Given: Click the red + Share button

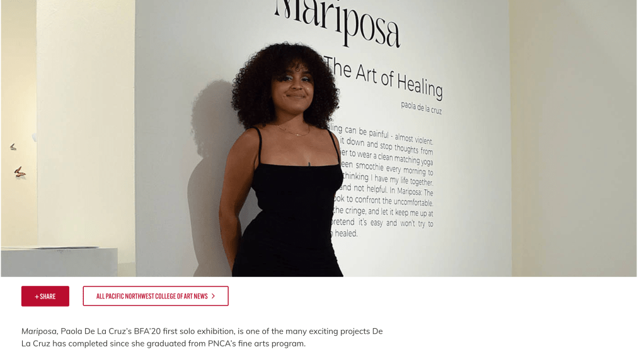Looking at the screenshot, I should [x=45, y=296].
